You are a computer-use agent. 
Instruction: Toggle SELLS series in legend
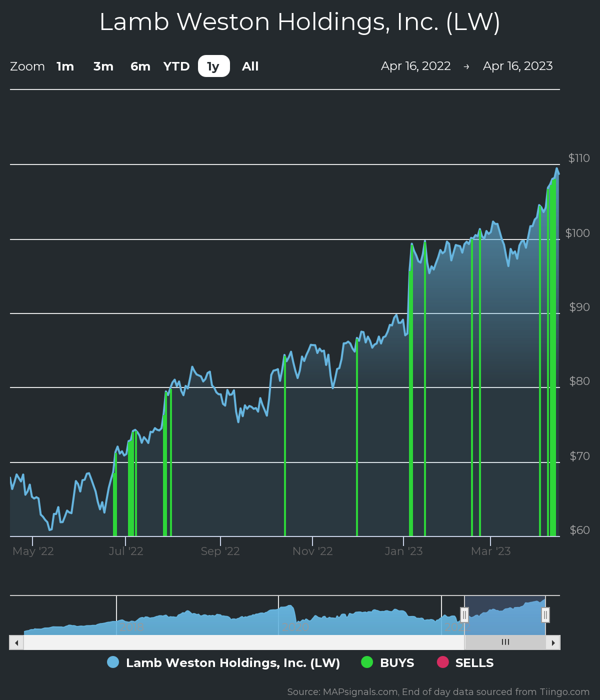465,662
